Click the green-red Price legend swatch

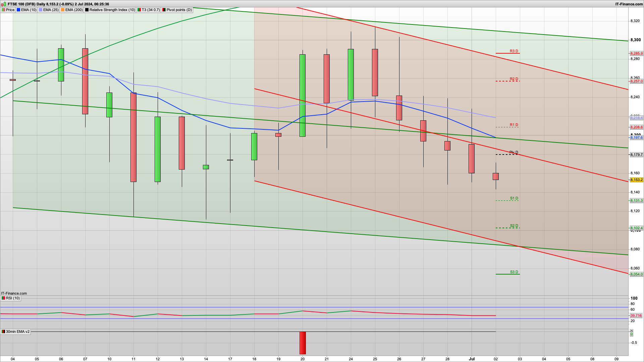tap(3, 10)
